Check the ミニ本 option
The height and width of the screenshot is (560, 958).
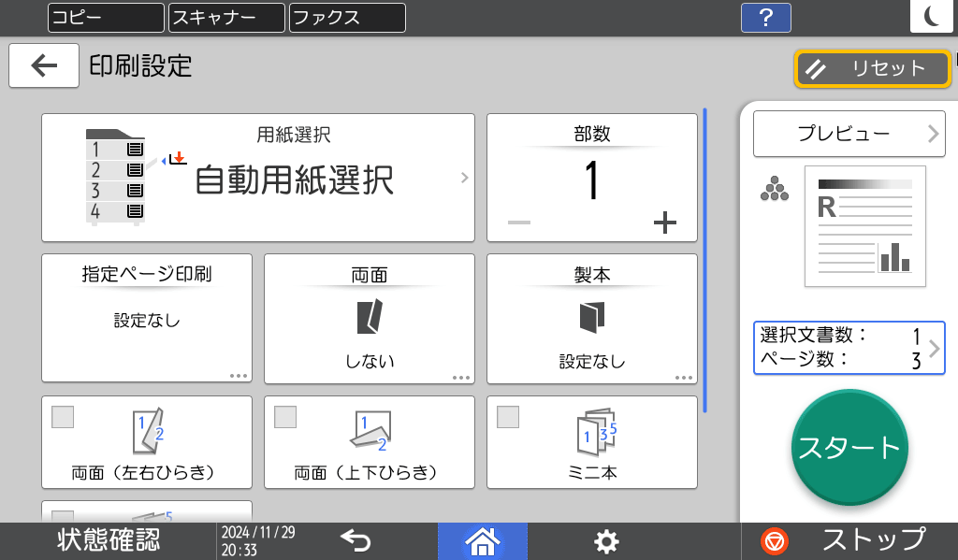pos(507,418)
